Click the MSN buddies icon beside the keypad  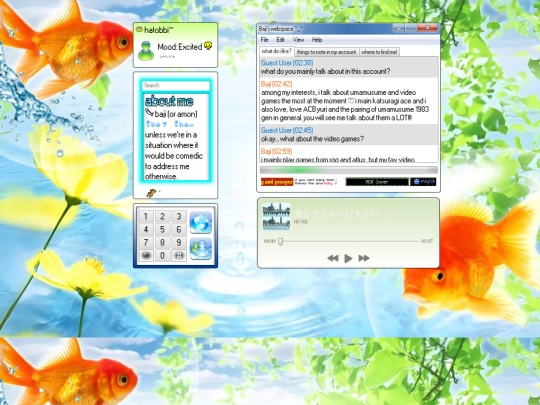tap(201, 249)
